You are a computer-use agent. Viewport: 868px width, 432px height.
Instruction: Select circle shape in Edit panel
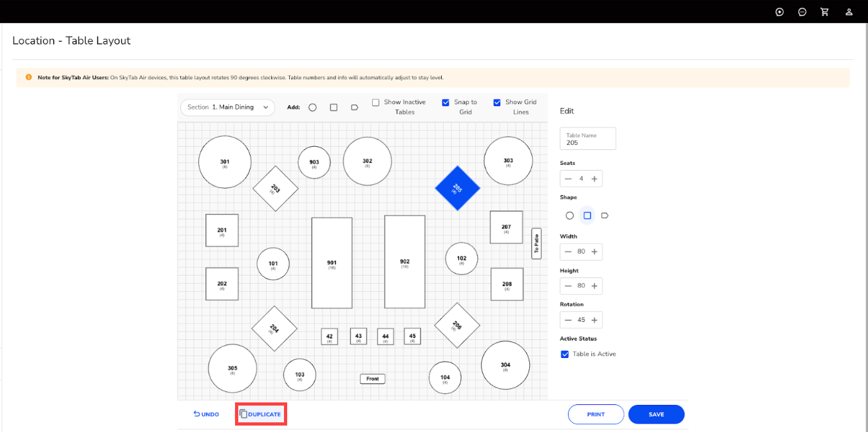[x=569, y=216]
